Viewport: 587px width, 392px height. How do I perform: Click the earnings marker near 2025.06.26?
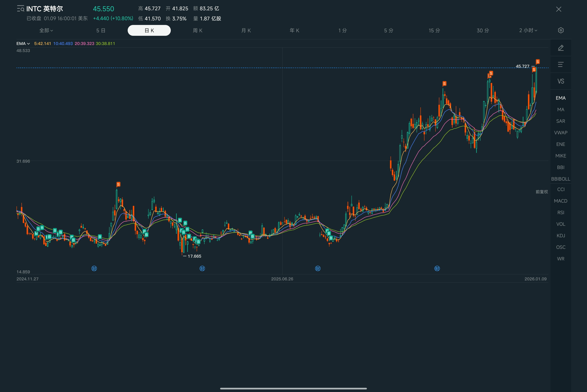pos(318,268)
